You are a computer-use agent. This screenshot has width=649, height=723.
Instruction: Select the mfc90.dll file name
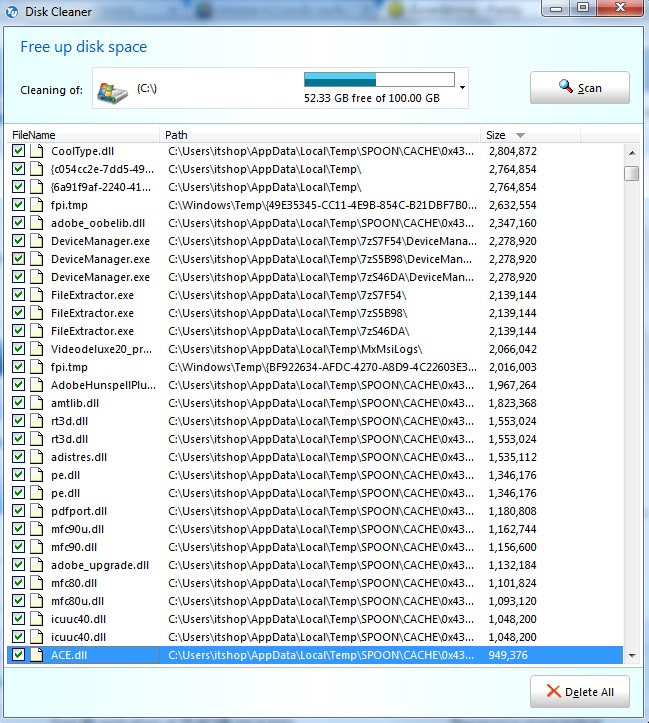(74, 547)
